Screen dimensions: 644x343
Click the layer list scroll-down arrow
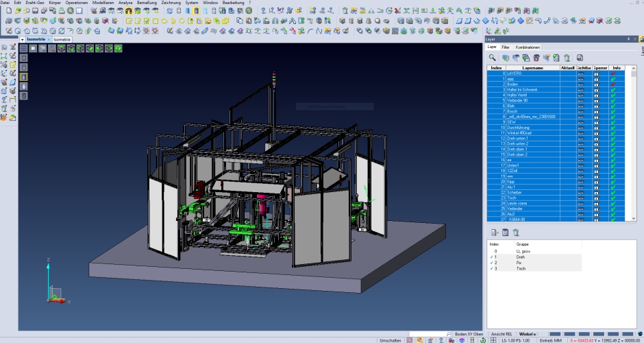coord(633,218)
